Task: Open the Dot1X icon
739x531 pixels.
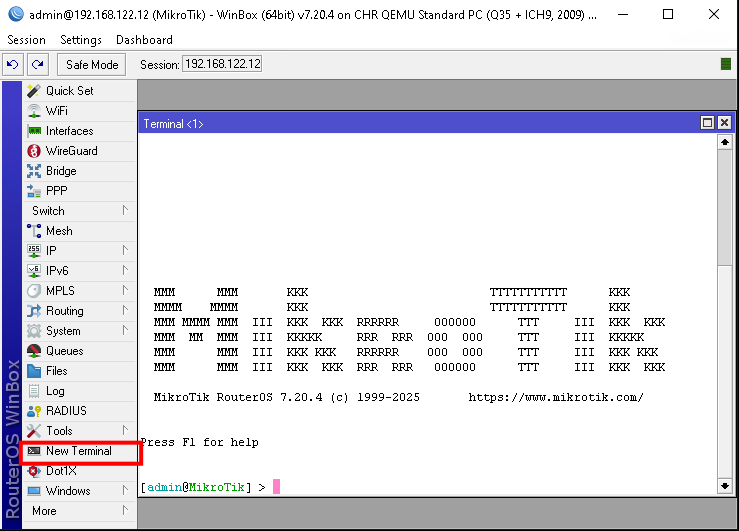Action: (34, 471)
